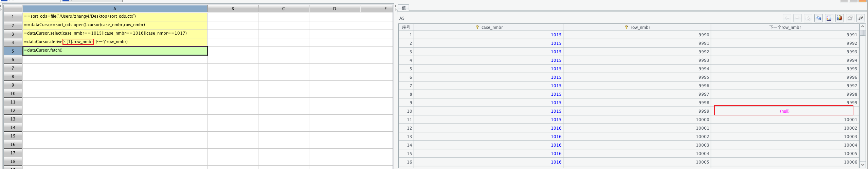Click row_nmbr key column header
868x169 pixels.
coord(637,27)
